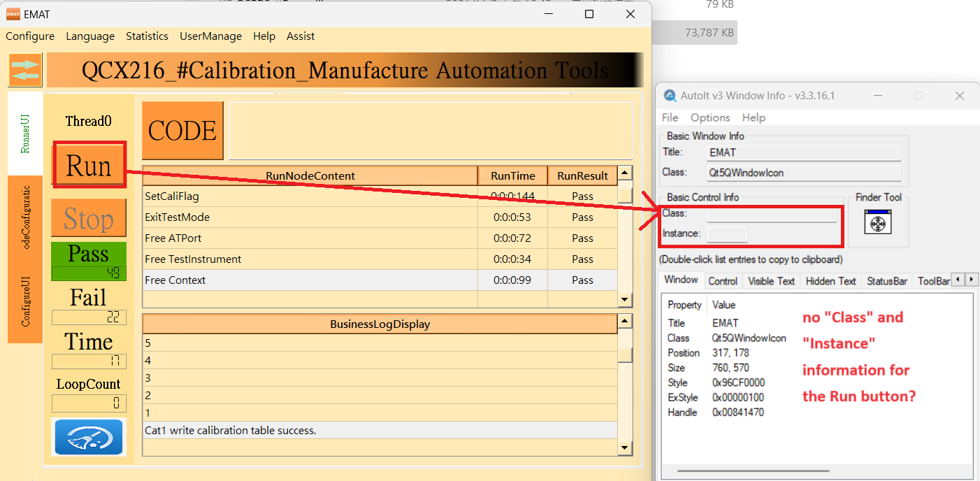Select the ToolBar tab

932,281
